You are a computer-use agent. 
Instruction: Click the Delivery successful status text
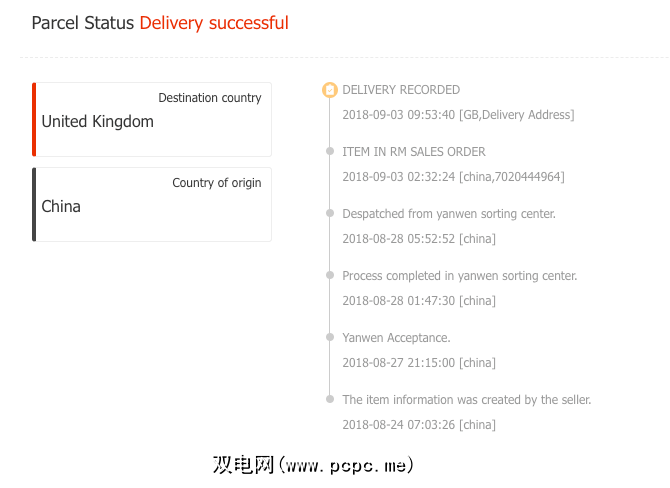coord(214,23)
